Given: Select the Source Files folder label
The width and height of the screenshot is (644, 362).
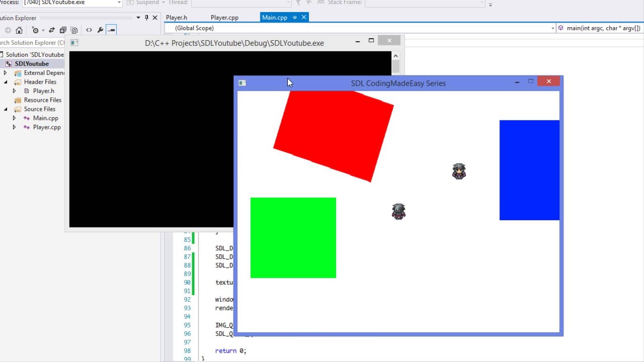Looking at the screenshot, I should click(40, 109).
